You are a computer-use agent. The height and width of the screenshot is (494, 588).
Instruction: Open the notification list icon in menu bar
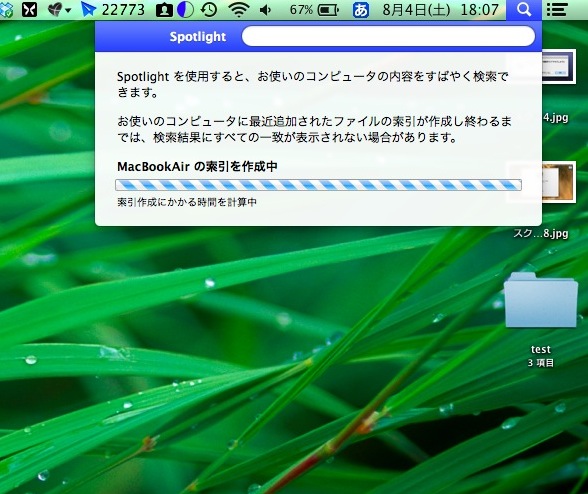[x=556, y=9]
